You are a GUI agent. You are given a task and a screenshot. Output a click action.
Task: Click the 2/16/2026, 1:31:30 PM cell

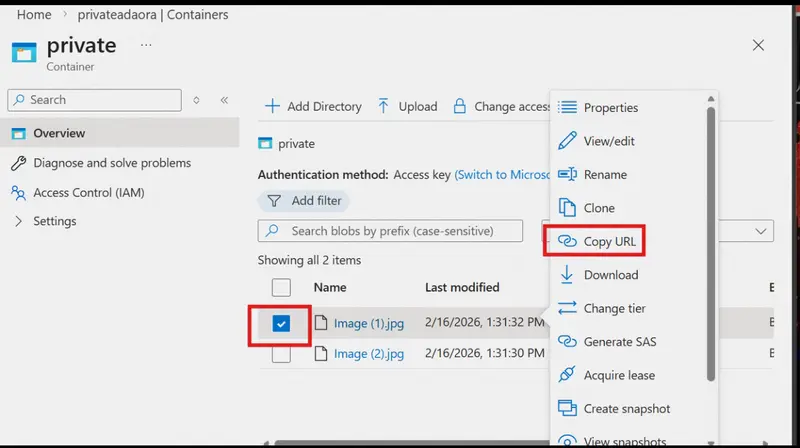pos(485,353)
